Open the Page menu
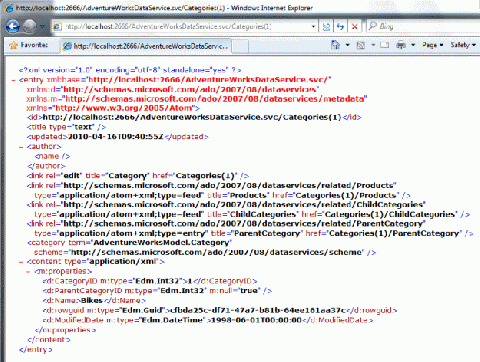The height and width of the screenshot is (362, 480). (x=433, y=45)
